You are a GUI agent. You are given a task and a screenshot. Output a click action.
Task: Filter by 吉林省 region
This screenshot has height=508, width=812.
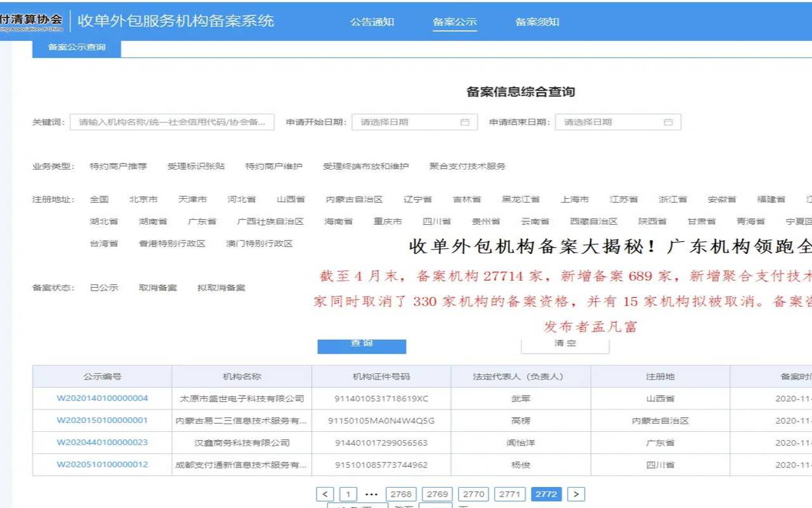pyautogui.click(x=467, y=199)
